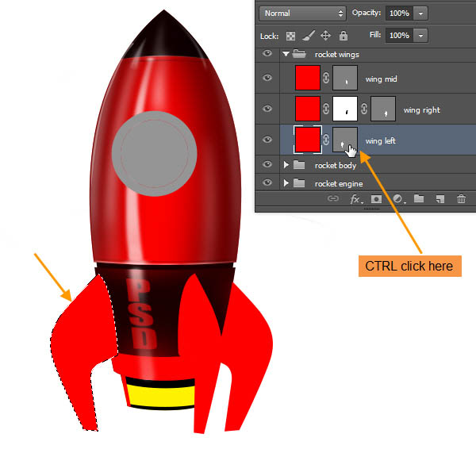Click the lock transparent pixels icon
Viewport: 476px width, 476px height.
click(x=290, y=36)
